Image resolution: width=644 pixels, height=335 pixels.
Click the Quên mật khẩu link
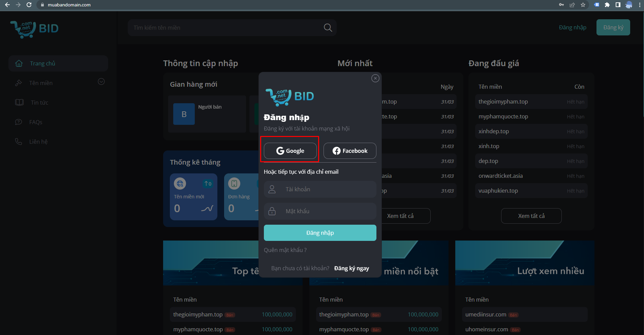click(x=285, y=250)
